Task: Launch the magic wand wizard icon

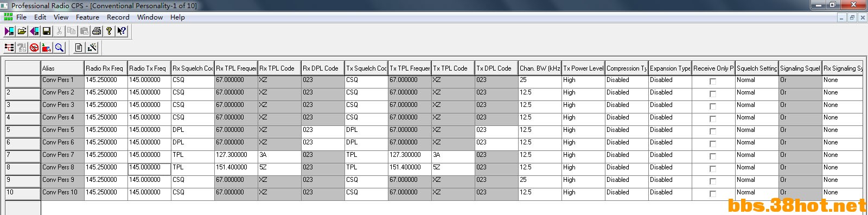Action: click(x=92, y=48)
